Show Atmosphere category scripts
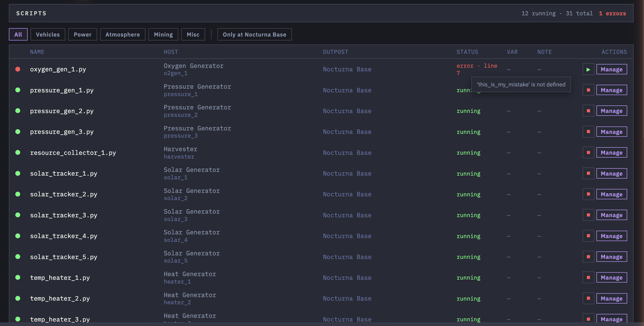This screenshot has height=326, width=644. [x=123, y=35]
